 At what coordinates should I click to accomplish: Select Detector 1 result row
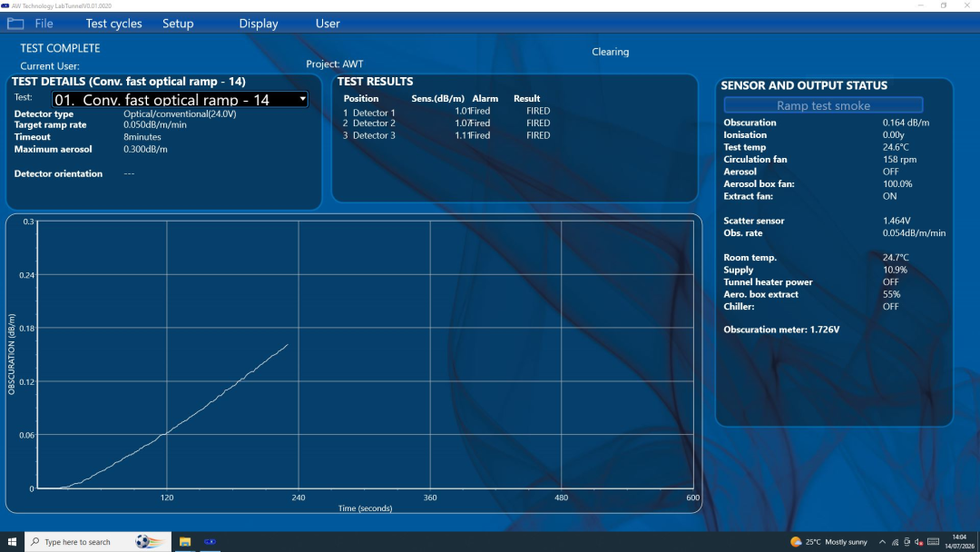(x=446, y=112)
